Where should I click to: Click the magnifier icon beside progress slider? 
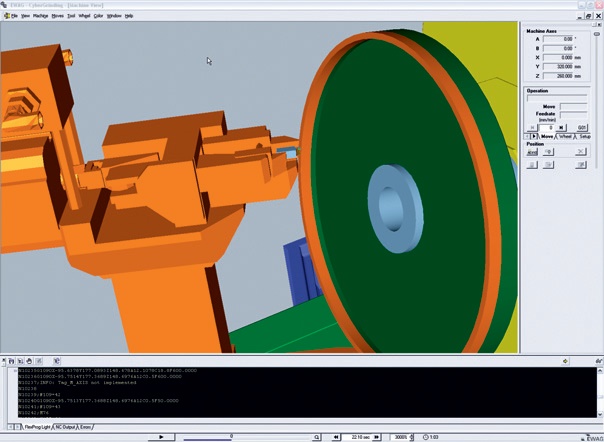(316, 437)
